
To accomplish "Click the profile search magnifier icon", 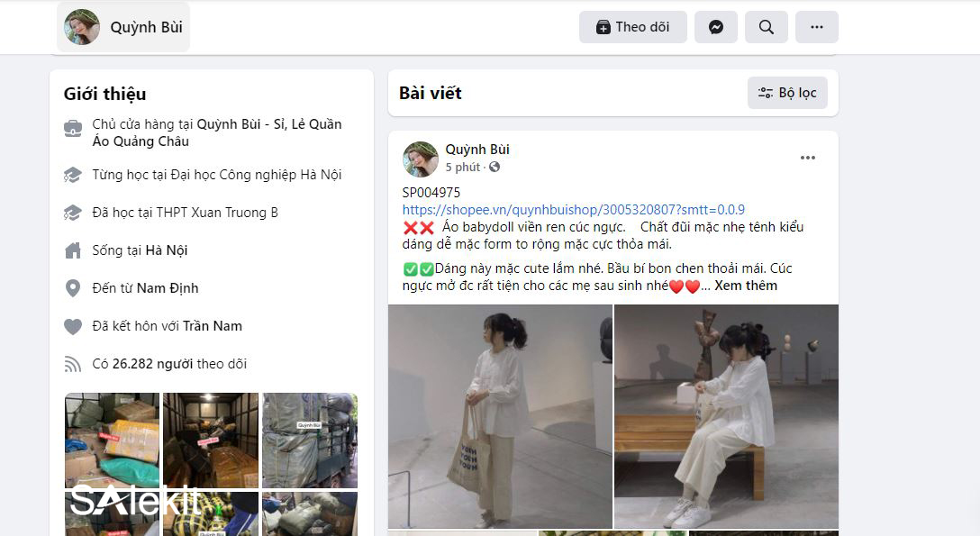I will click(767, 27).
